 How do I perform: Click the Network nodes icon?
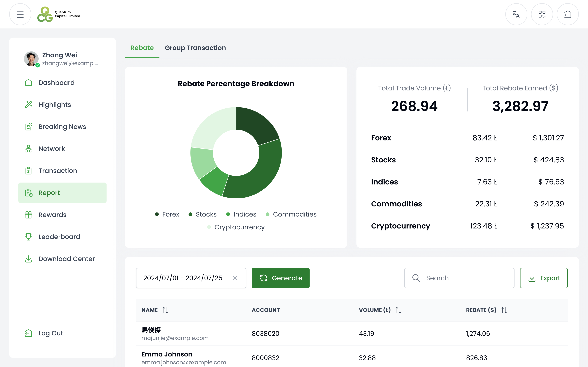pyautogui.click(x=28, y=149)
